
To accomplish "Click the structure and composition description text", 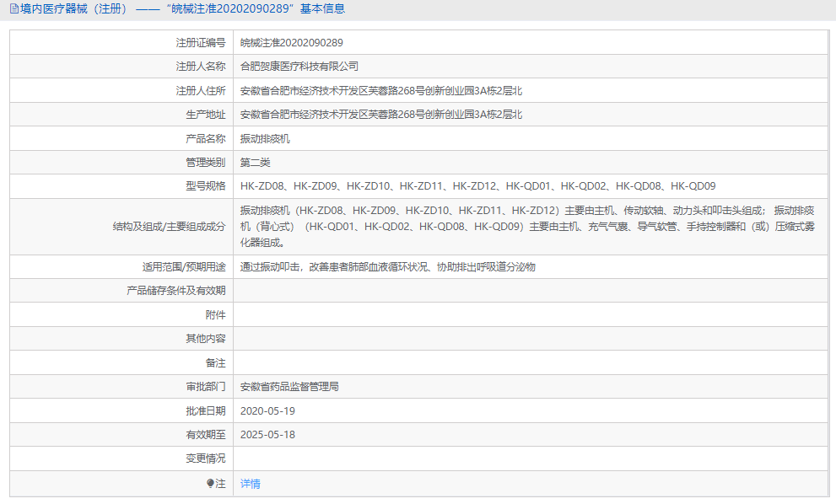I will point(527,227).
